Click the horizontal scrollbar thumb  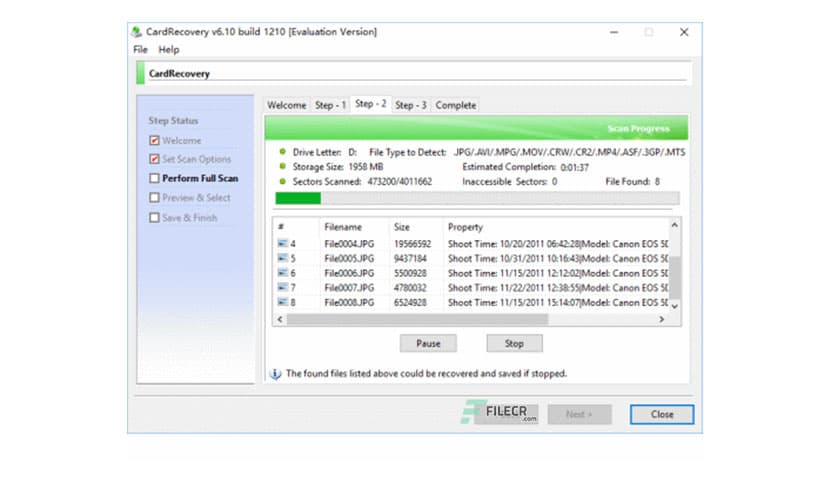417,319
